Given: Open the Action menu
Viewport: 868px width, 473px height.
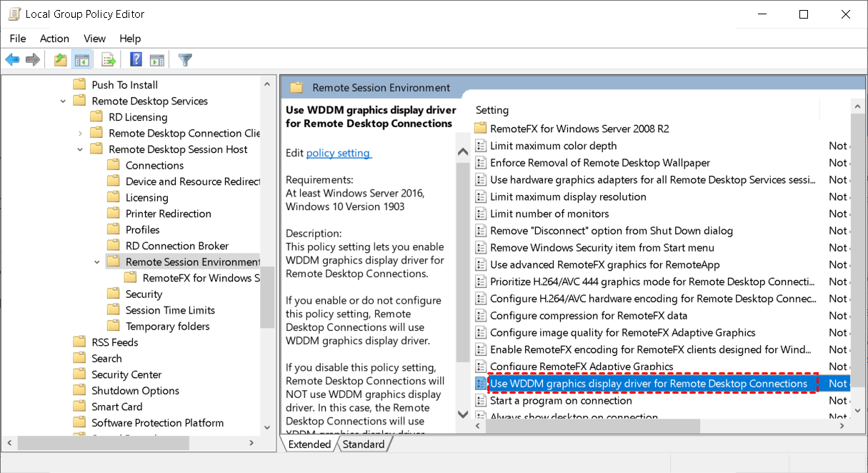Looking at the screenshot, I should click(x=54, y=39).
